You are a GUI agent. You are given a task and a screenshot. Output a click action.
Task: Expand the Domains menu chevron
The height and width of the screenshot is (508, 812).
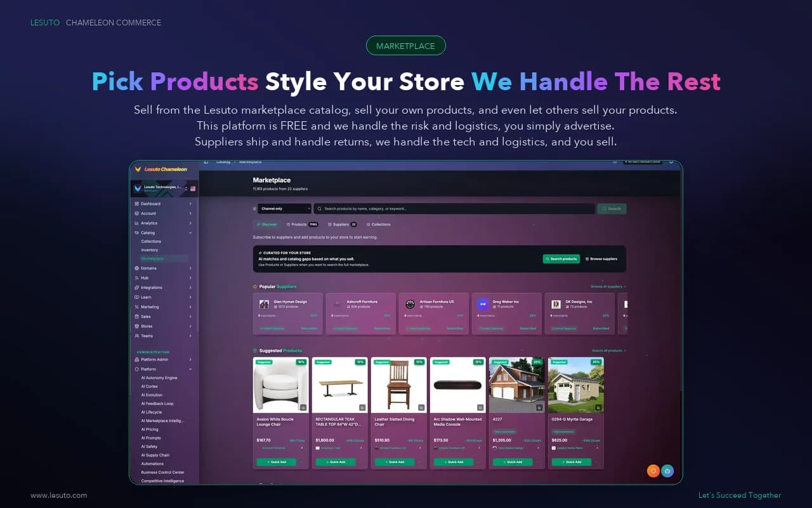(x=190, y=268)
